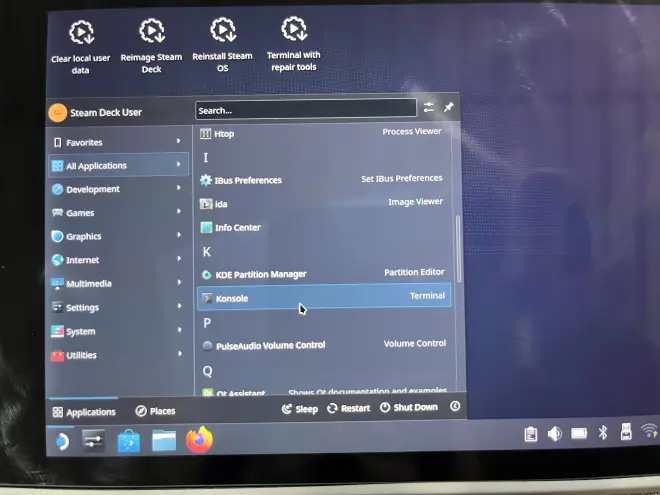The image size is (660, 495).
Task: Click the Sleep button
Action: (x=300, y=409)
